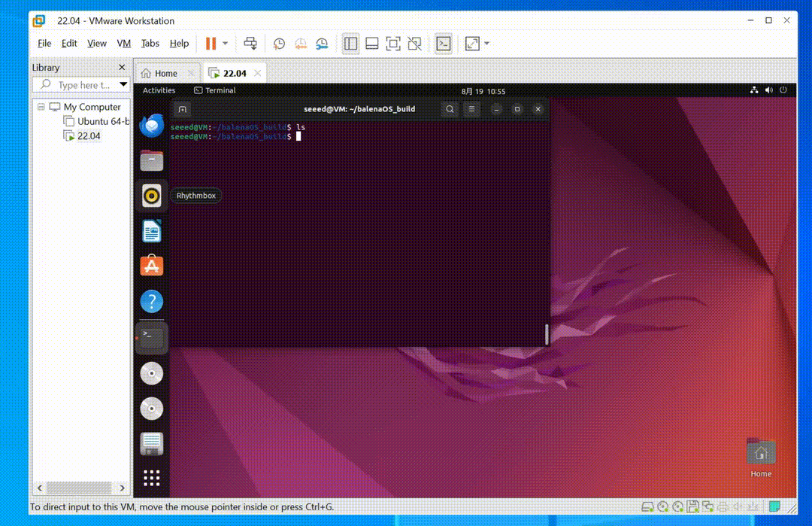Open the terminal hamburger menu button
This screenshot has width=812, height=526.
pyautogui.click(x=472, y=109)
